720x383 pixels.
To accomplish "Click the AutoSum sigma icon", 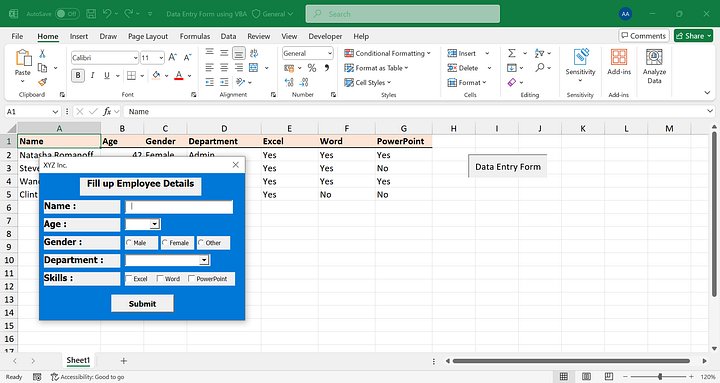I will pyautogui.click(x=512, y=53).
